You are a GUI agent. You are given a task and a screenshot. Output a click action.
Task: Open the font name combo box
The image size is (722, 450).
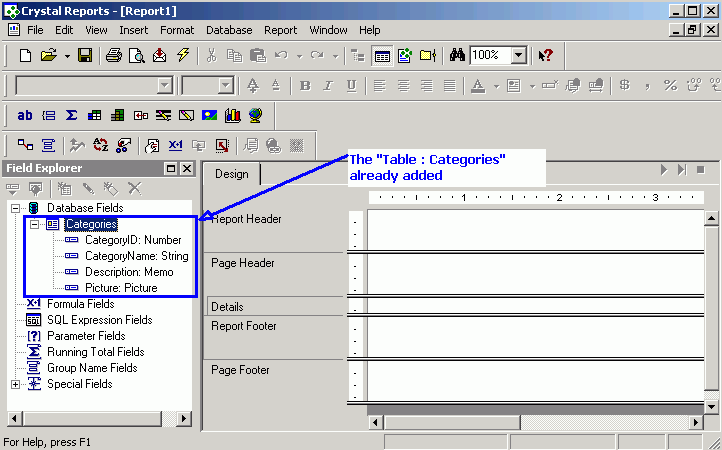[94, 86]
